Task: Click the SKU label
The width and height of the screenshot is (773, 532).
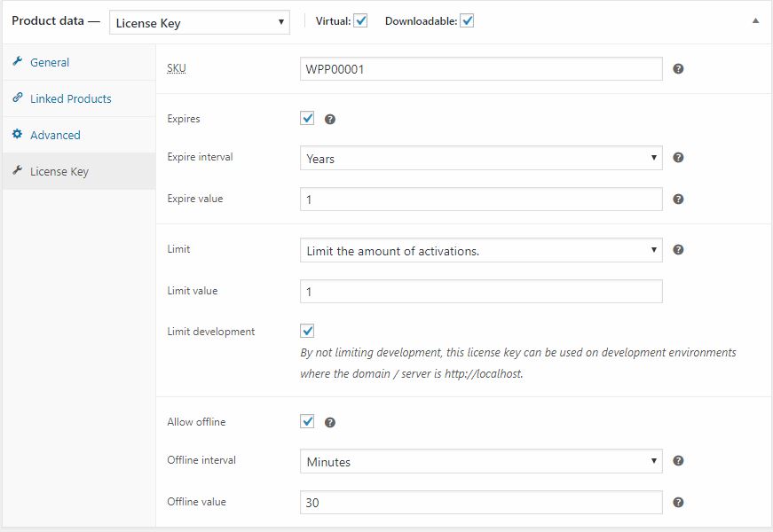Action: coord(177,68)
